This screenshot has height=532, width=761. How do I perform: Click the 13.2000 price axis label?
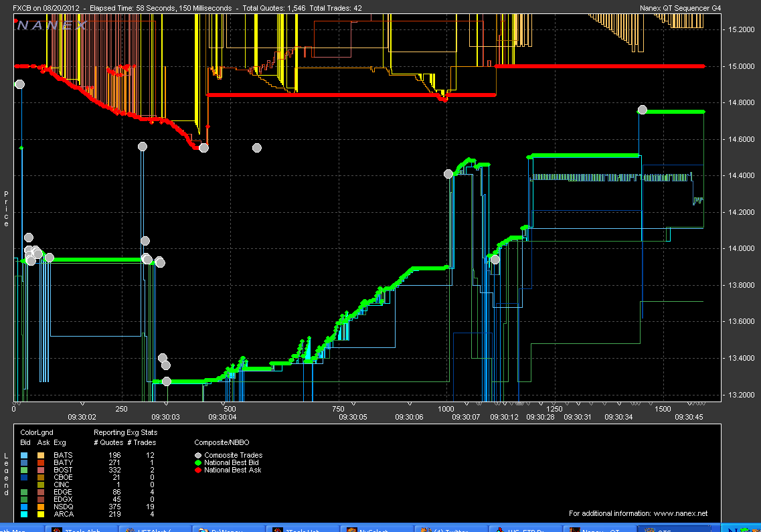[741, 395]
